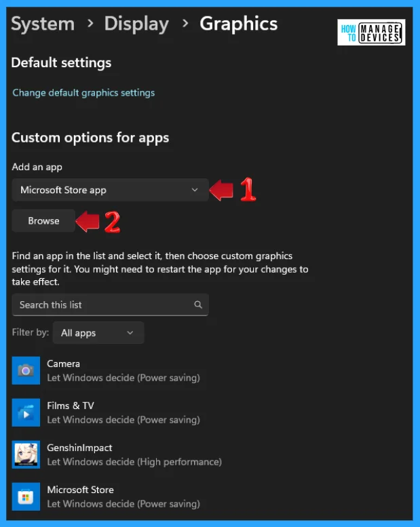Click the Browse button
This screenshot has width=420, height=527.
(43, 221)
